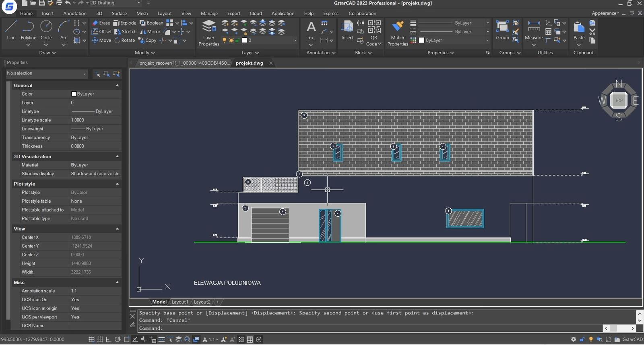Viewport: 644px width, 345px height.
Task: Click the ByLayer color swatch in Properties ribbon
Action: (422, 40)
